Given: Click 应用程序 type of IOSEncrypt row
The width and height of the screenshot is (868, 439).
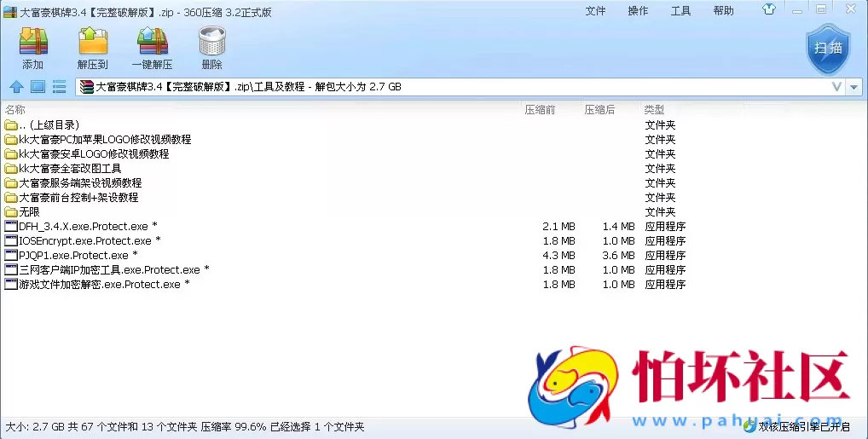Looking at the screenshot, I should pos(665,241).
